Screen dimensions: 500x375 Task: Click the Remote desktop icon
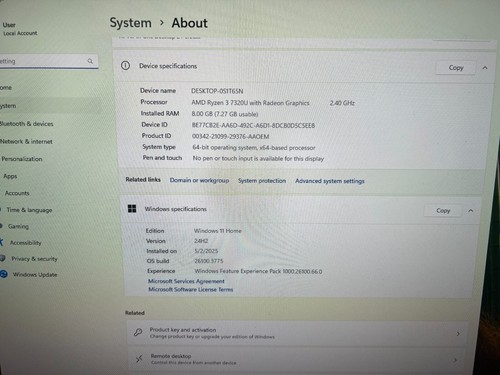139,359
